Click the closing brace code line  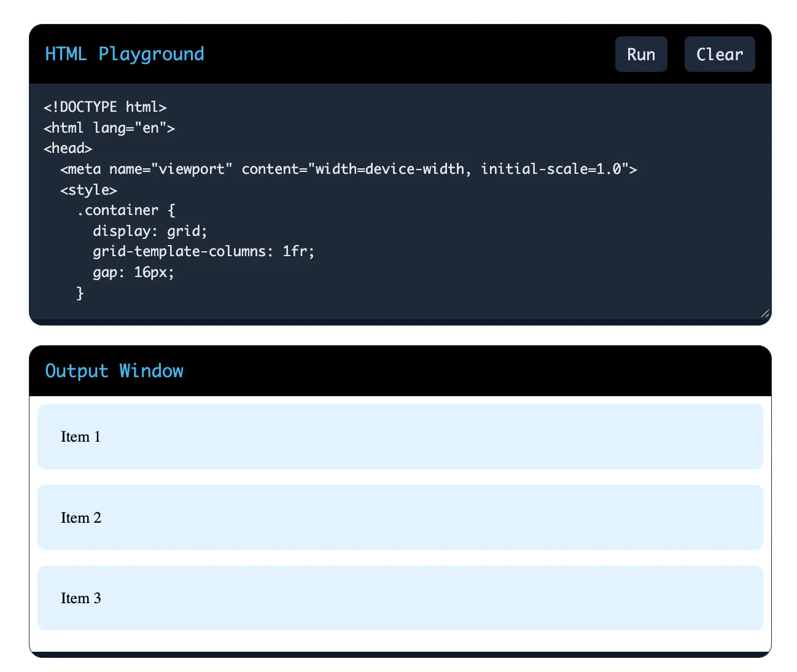(x=80, y=293)
